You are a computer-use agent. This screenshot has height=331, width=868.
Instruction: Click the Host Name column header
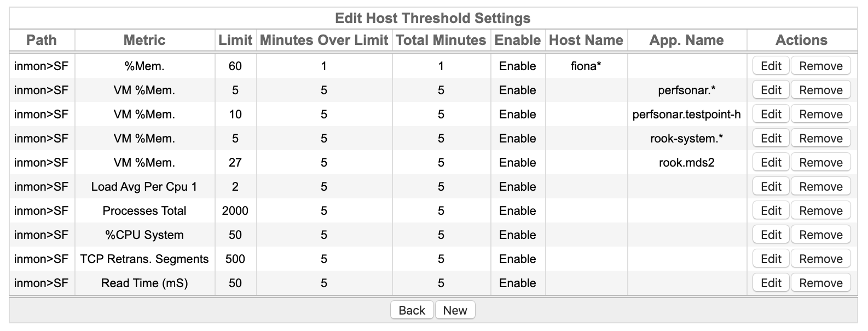click(586, 40)
